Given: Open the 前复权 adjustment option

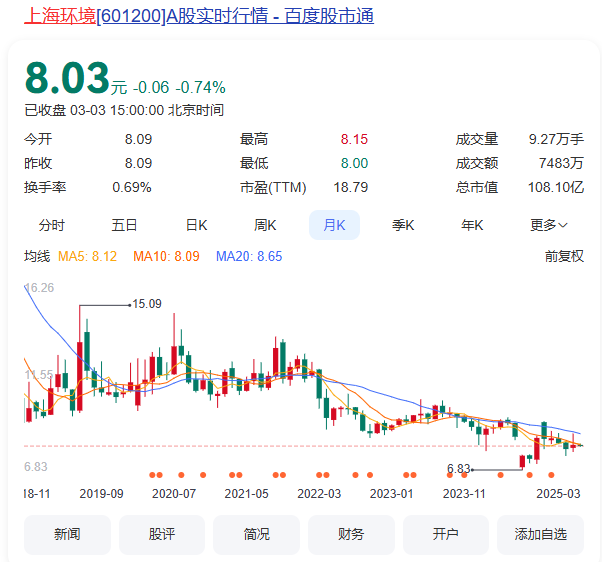Looking at the screenshot, I should tap(564, 256).
